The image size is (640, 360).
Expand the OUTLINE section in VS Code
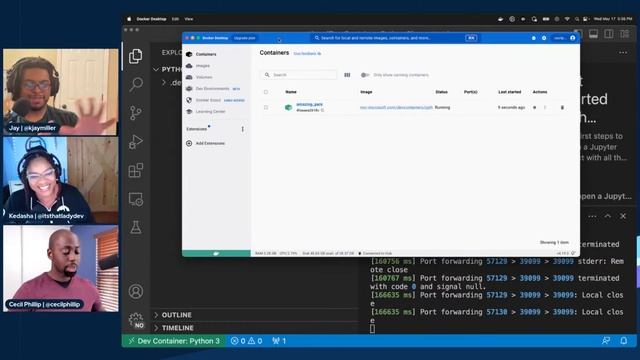click(176, 315)
